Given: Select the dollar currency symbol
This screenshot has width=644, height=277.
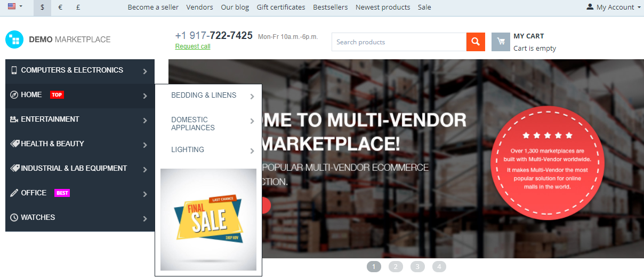Looking at the screenshot, I should pyautogui.click(x=43, y=7).
